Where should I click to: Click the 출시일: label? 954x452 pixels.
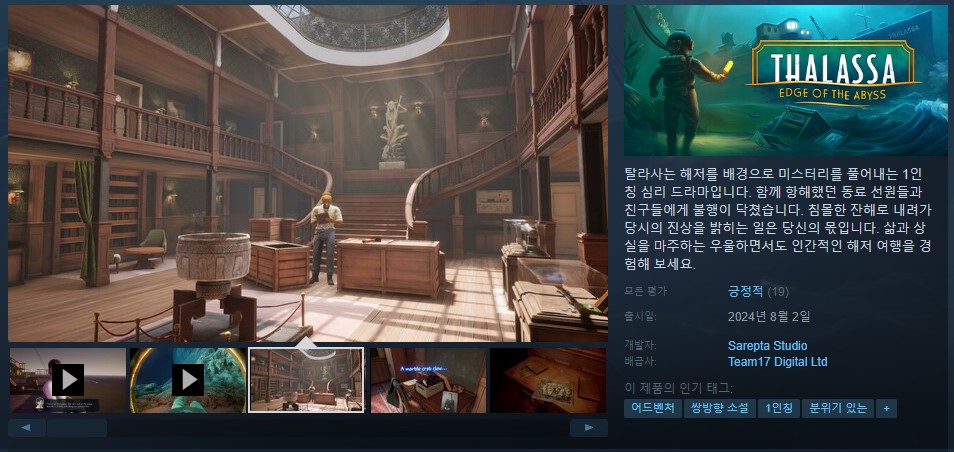coord(640,316)
